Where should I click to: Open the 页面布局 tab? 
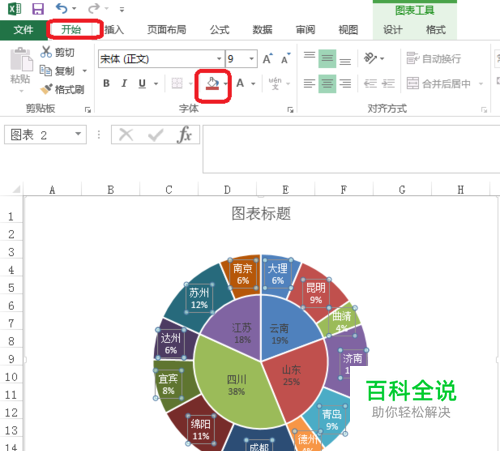point(167,30)
